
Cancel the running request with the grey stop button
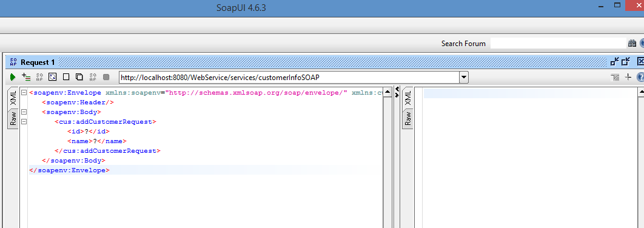pos(106,77)
